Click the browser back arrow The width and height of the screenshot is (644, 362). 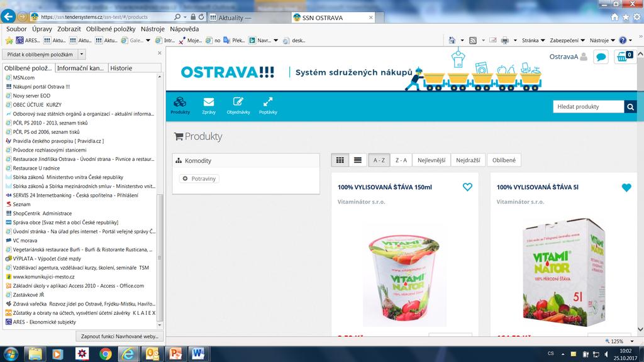click(x=8, y=16)
